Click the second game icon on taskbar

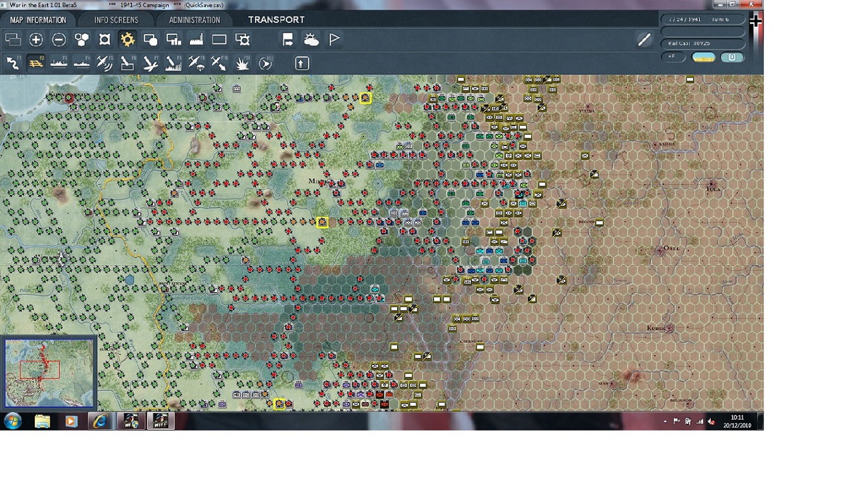pos(161,421)
